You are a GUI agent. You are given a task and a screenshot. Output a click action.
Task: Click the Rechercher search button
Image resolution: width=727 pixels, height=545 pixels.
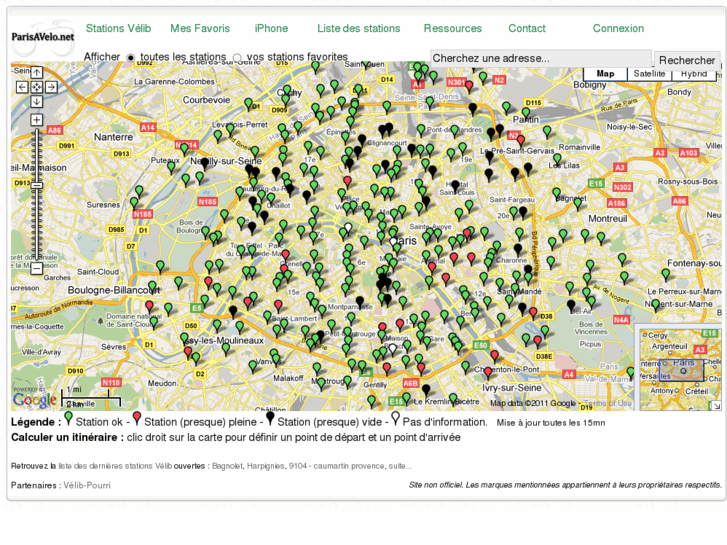[686, 60]
